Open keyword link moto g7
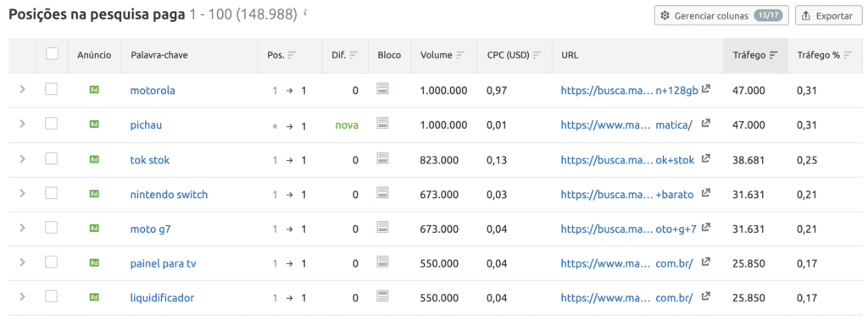The width and height of the screenshot is (868, 320). pyautogui.click(x=151, y=229)
